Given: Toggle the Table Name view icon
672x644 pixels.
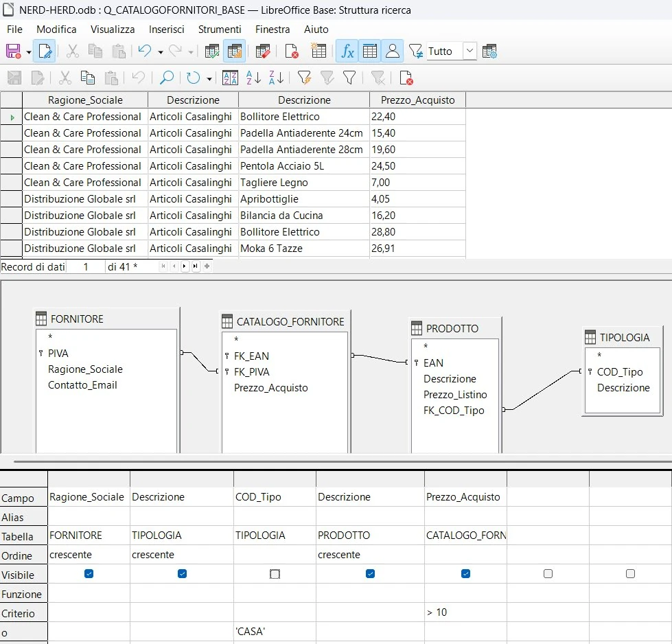Looking at the screenshot, I should pos(369,51).
